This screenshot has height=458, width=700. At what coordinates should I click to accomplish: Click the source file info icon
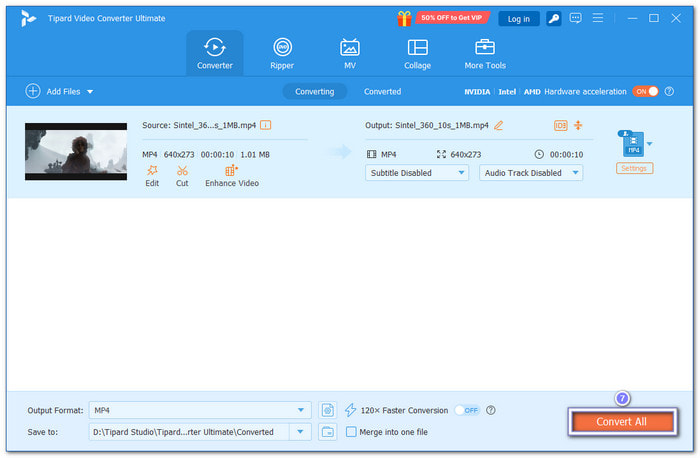coord(266,125)
